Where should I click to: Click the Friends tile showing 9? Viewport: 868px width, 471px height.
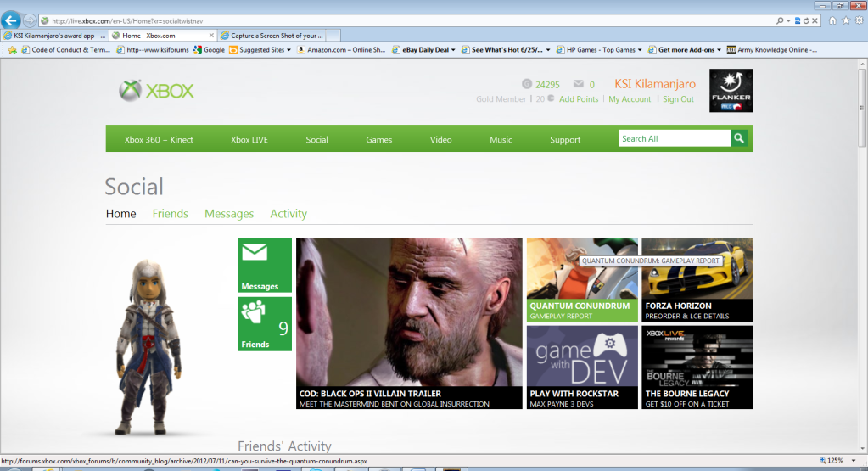click(265, 324)
